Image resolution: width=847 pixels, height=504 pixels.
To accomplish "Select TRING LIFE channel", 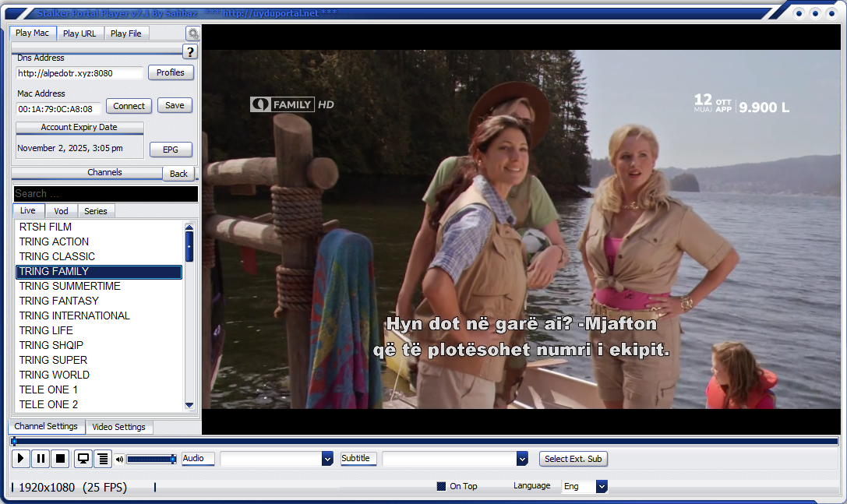I will 100,330.
